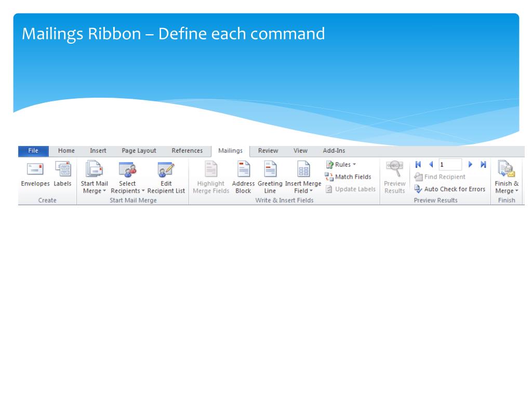Viewport: 532px width, 399px height.
Task: Open the File menu tab
Action: [33, 151]
